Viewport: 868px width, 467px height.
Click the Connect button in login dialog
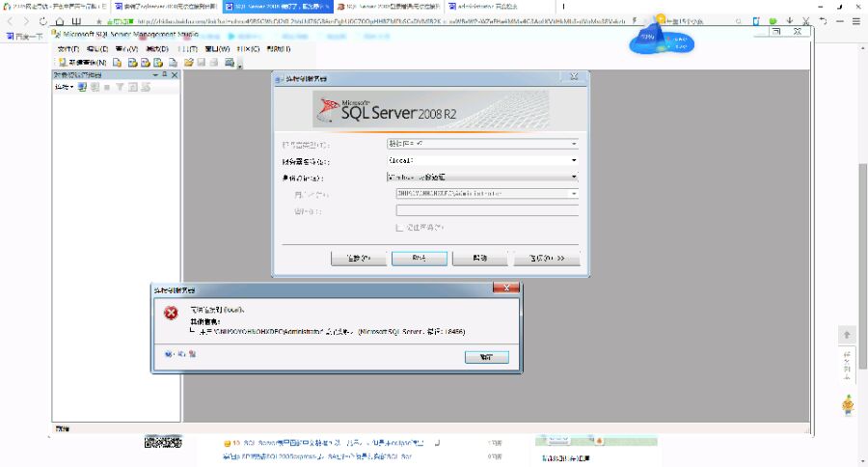(358, 259)
